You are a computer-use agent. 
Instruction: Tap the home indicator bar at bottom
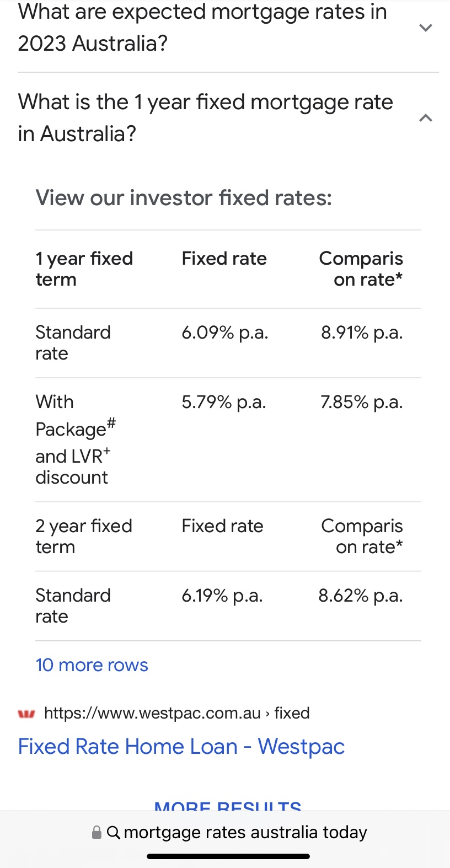[x=228, y=856]
